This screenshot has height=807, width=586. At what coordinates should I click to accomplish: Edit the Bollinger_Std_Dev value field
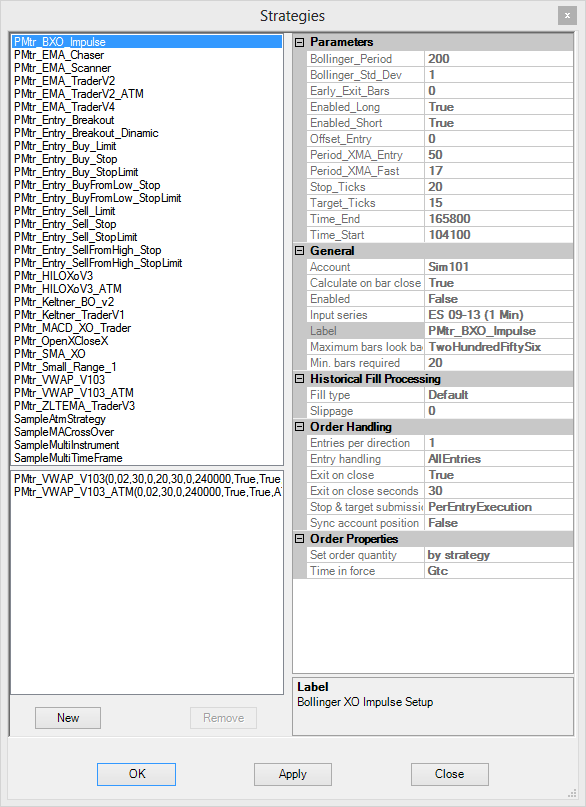[x=499, y=75]
